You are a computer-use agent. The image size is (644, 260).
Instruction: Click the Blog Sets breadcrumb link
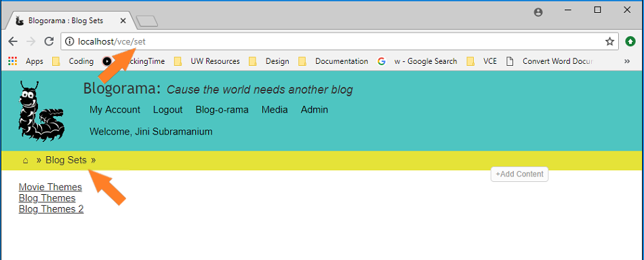(x=66, y=160)
